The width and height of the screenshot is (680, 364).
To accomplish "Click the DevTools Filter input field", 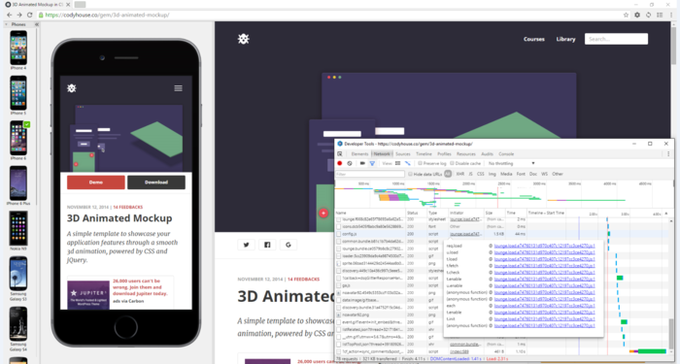I will point(370,174).
